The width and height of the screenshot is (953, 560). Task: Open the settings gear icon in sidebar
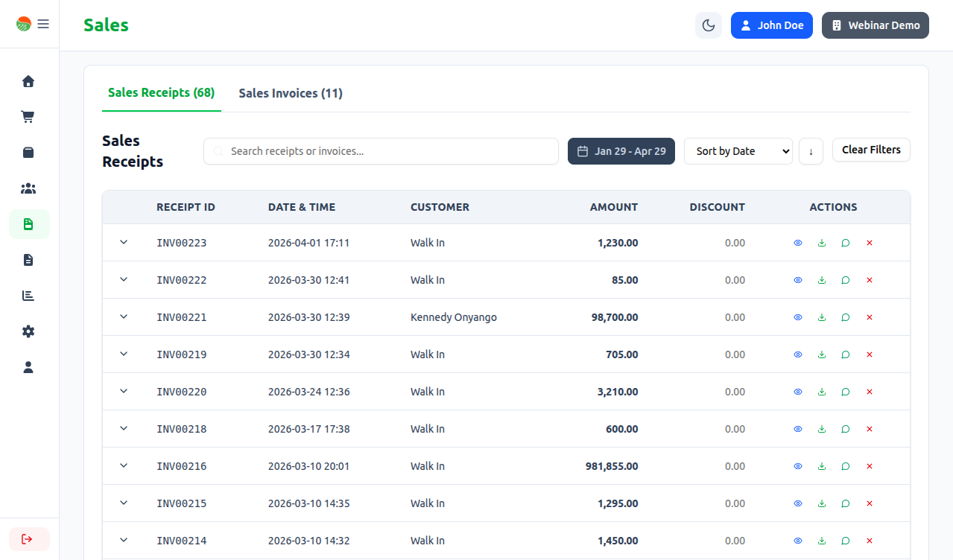tap(28, 331)
